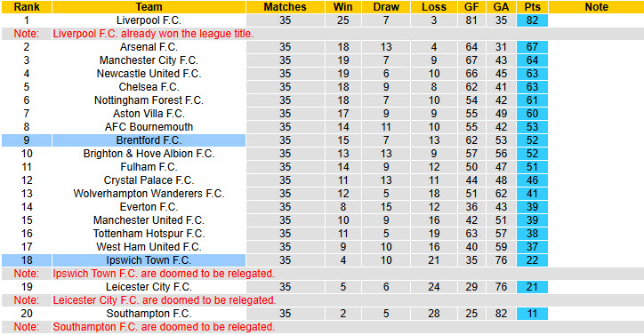Open Southampton F.C. team entry

(x=149, y=314)
